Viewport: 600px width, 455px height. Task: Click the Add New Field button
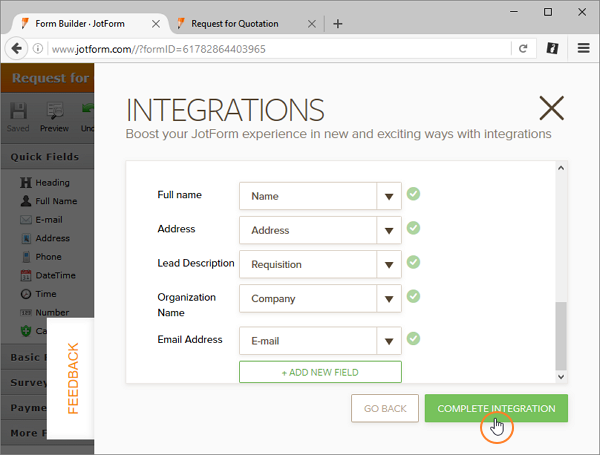tap(320, 372)
